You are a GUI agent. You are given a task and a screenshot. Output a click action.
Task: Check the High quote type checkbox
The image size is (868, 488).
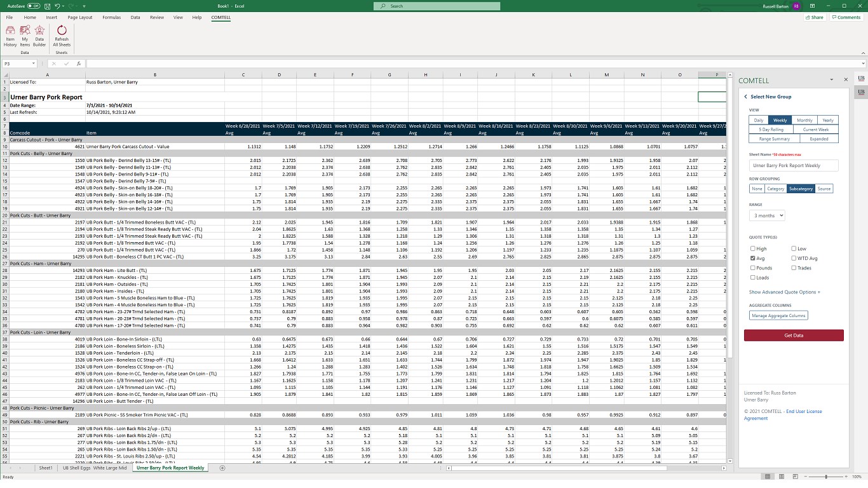pyautogui.click(x=753, y=249)
